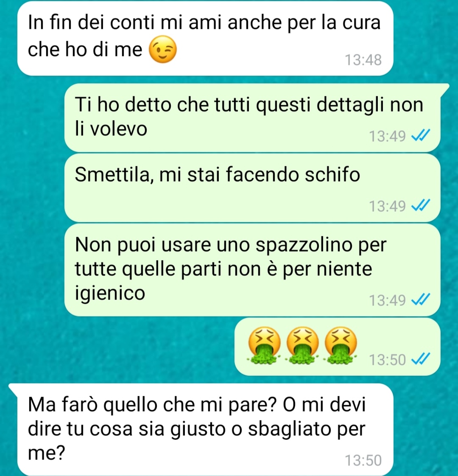Click the first vomiting face emoji
The height and width of the screenshot is (476, 458).
pos(264,345)
